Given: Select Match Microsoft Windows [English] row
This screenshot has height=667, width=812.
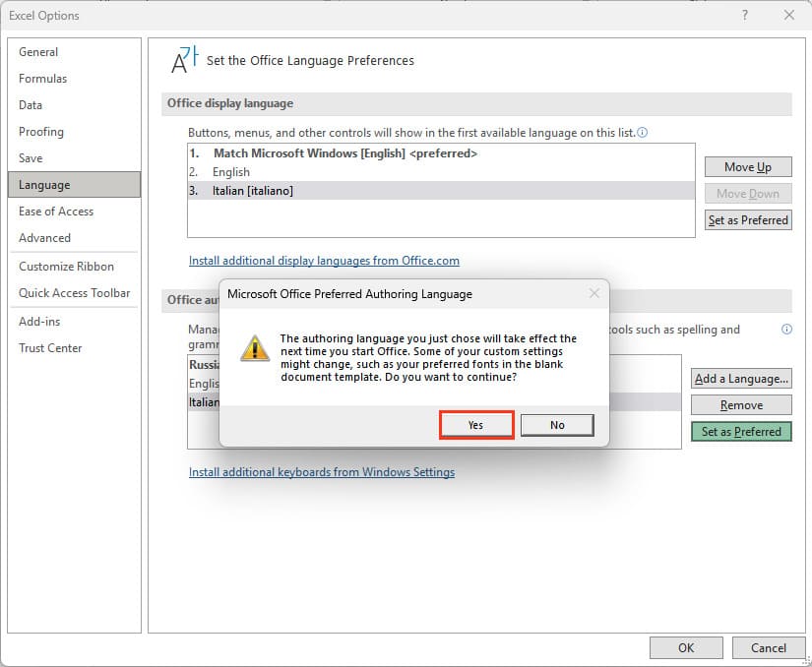Looking at the screenshot, I should (x=441, y=153).
